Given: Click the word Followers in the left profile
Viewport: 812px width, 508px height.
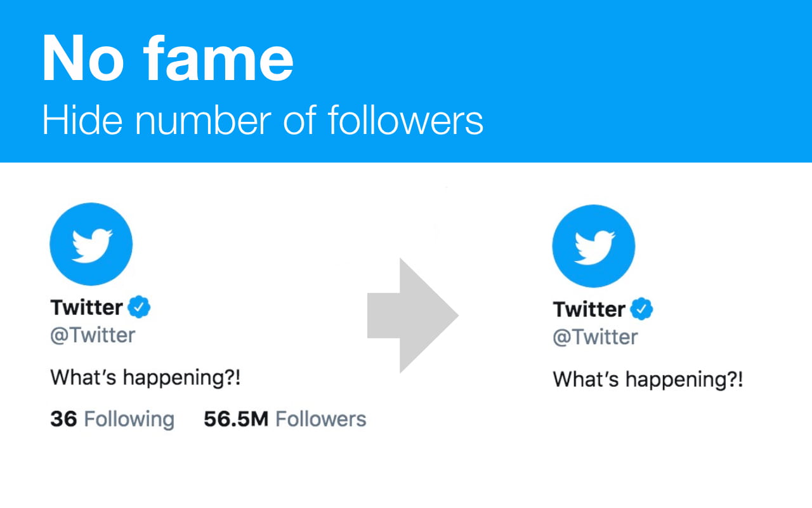Looking at the screenshot, I should [x=321, y=419].
